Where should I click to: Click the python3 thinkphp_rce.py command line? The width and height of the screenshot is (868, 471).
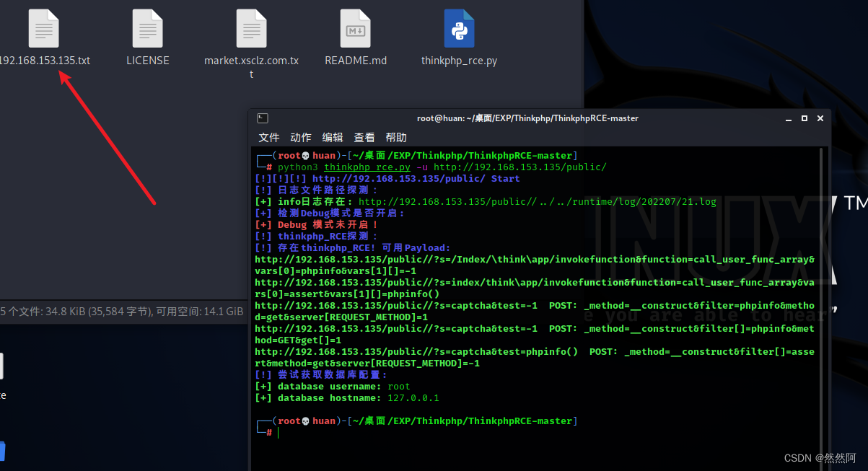click(x=442, y=167)
